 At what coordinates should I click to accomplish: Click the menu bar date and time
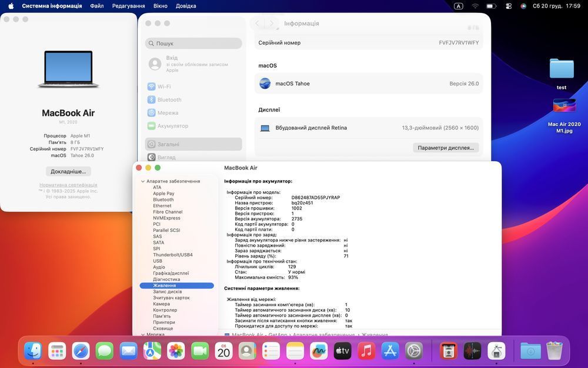point(556,6)
